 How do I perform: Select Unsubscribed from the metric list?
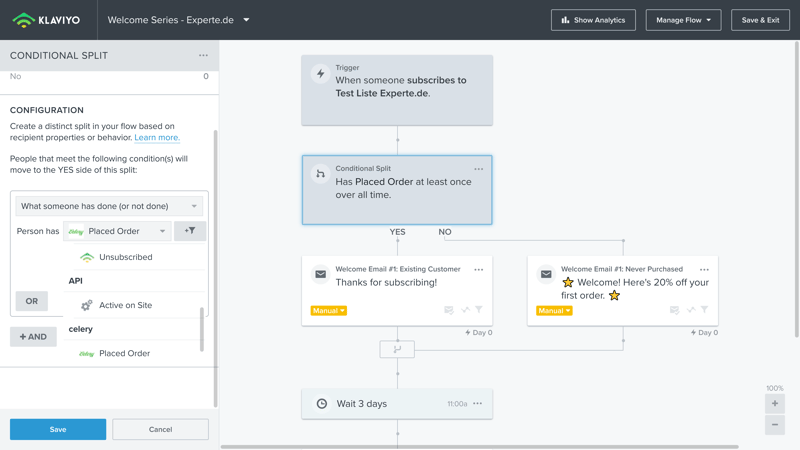click(125, 257)
